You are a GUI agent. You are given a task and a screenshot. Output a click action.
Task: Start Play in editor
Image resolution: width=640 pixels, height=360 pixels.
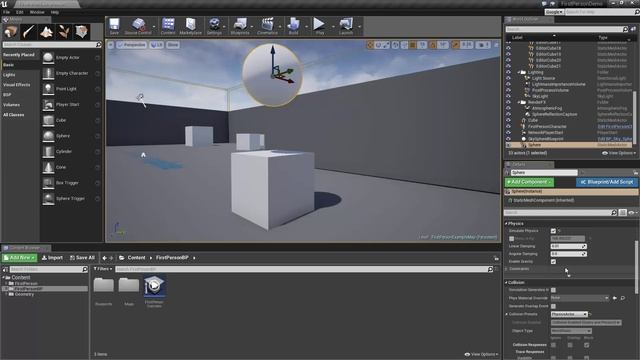tap(320, 26)
